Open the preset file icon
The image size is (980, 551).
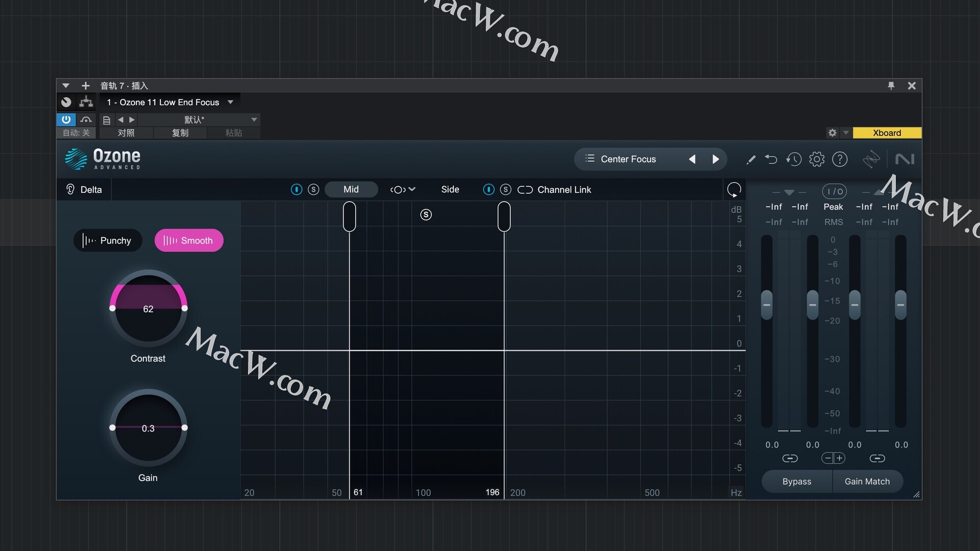[107, 120]
